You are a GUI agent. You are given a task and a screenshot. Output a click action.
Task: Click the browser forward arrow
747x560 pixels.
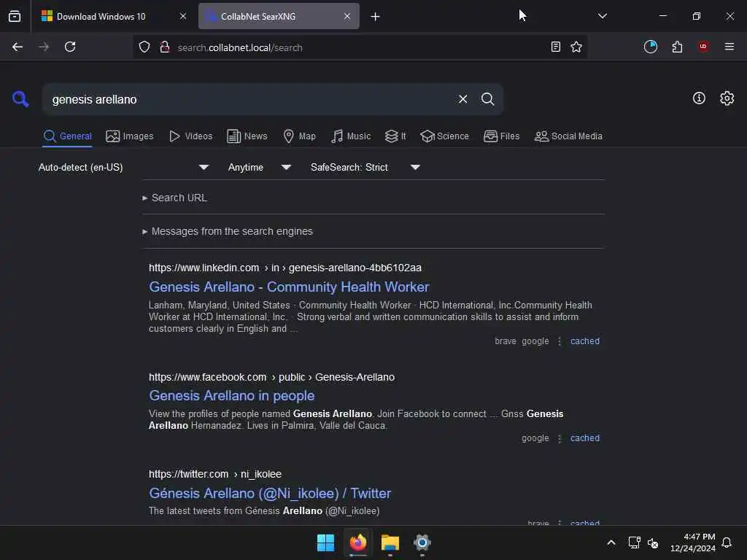coord(43,47)
